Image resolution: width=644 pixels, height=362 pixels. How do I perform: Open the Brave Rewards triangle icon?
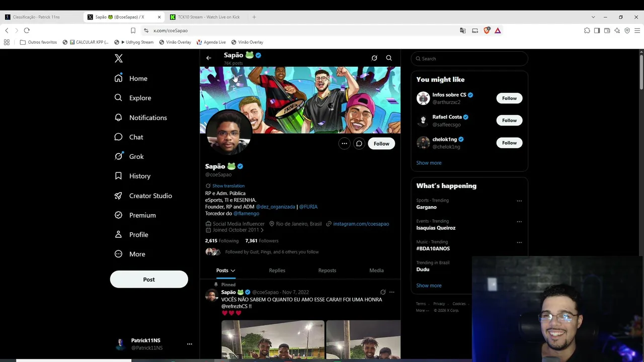pyautogui.click(x=498, y=31)
